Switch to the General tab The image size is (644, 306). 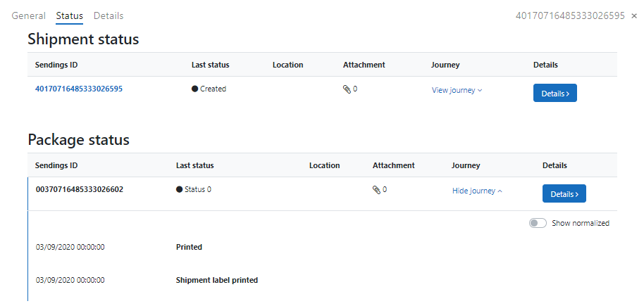click(29, 15)
